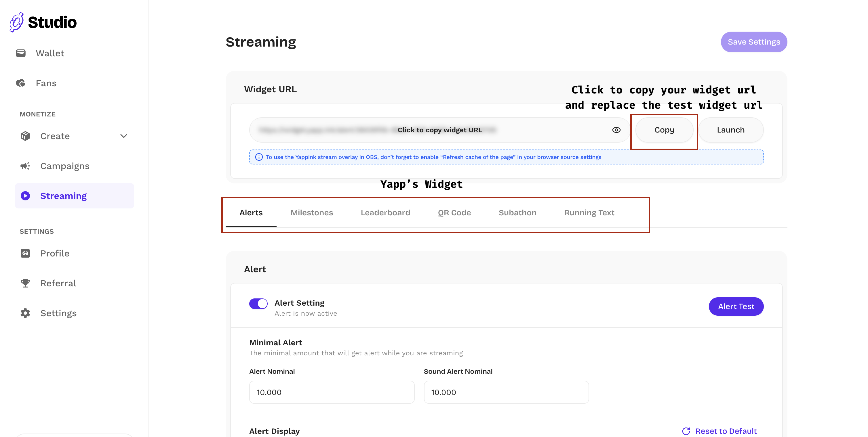The height and width of the screenshot is (437, 868).
Task: Click the Settings gear icon
Action: point(25,313)
